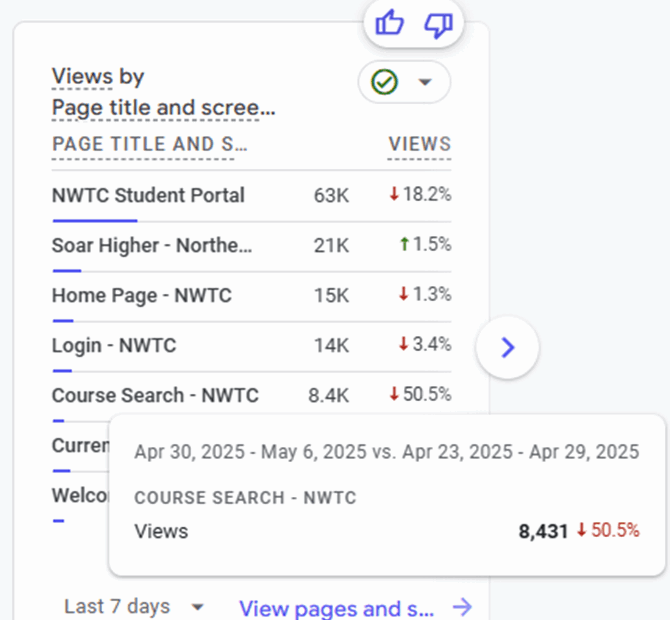Click the 'Page title and scree...' dimension selector
The height and width of the screenshot is (620, 670).
pos(163,108)
